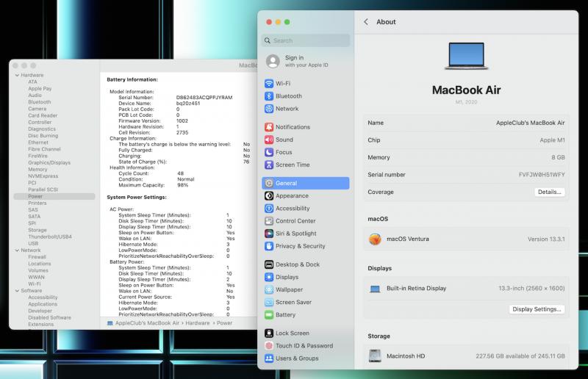Open Privacy & Security hand icon

(x=269, y=246)
